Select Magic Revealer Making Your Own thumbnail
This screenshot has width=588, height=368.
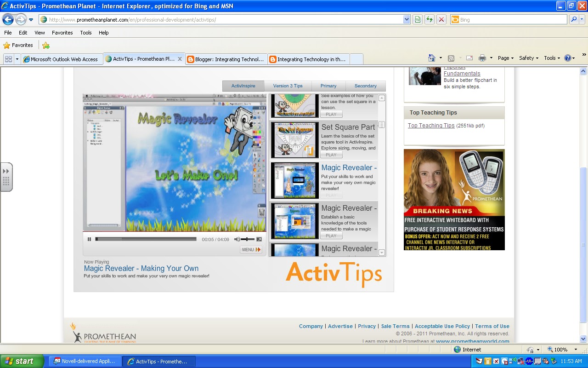[x=294, y=181]
